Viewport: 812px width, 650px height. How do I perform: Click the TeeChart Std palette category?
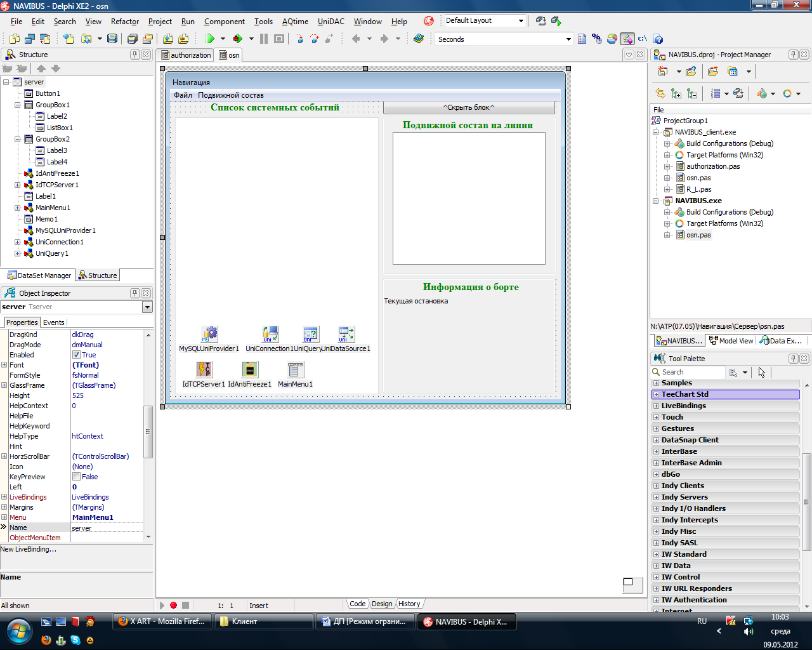coord(726,394)
